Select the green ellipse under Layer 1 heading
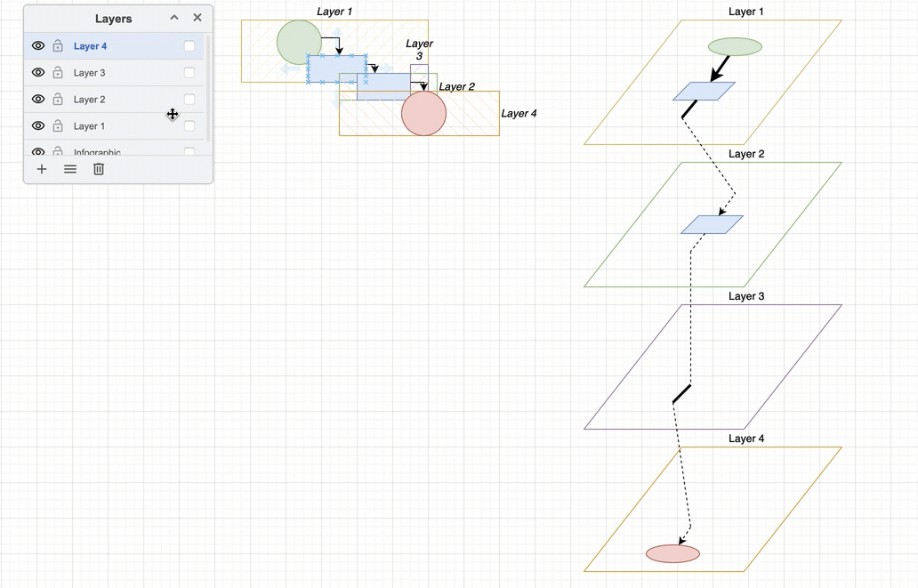Screen dimensions: 918x588 (x=735, y=44)
